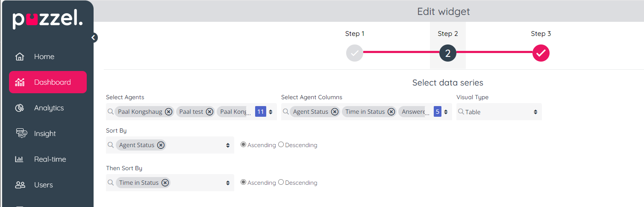
Task: Jump to Step 3 checkmark circle
Action: 541,53
